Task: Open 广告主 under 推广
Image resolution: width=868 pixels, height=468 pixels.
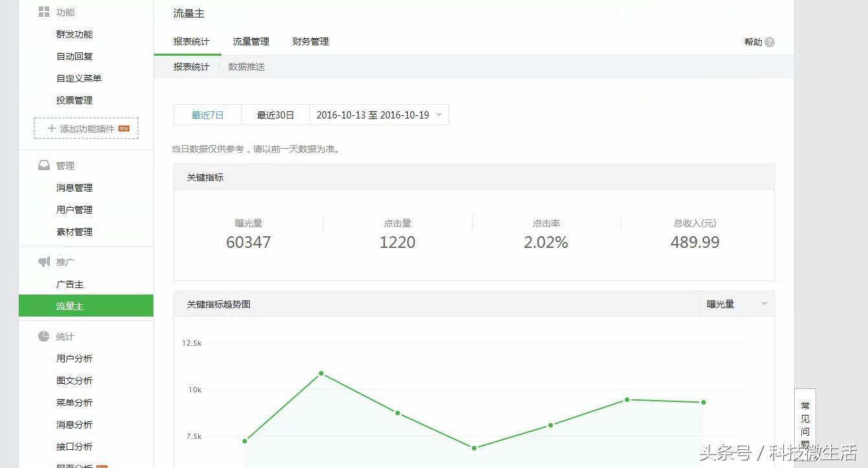Action: pos(70,284)
